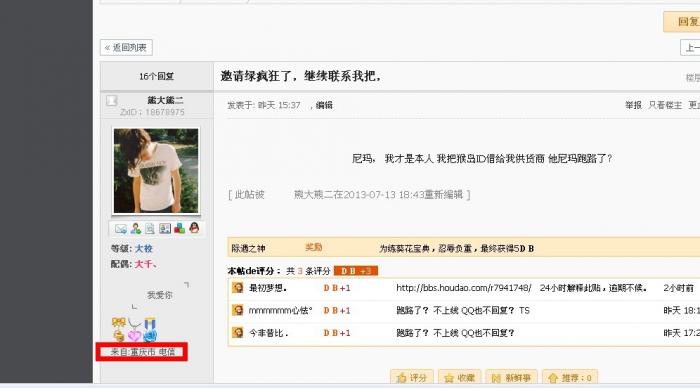The height and width of the screenshot is (388, 700).
Task: Click 重新编辑 edit note with date 2013-07-13
Action: tap(349, 195)
